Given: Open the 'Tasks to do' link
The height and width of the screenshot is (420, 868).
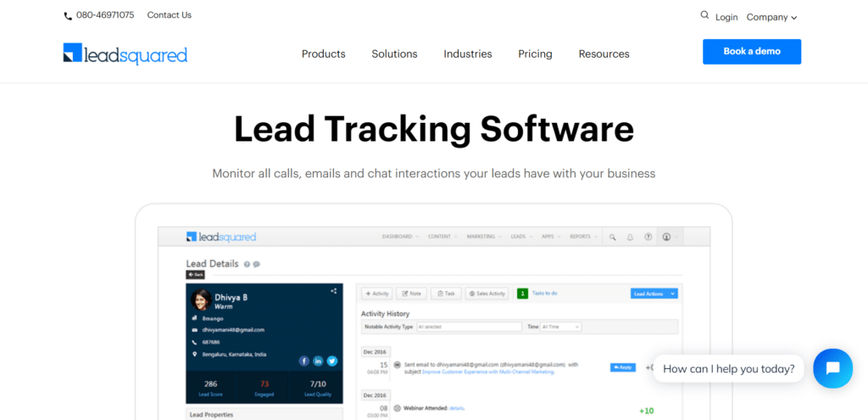Looking at the screenshot, I should [x=545, y=293].
